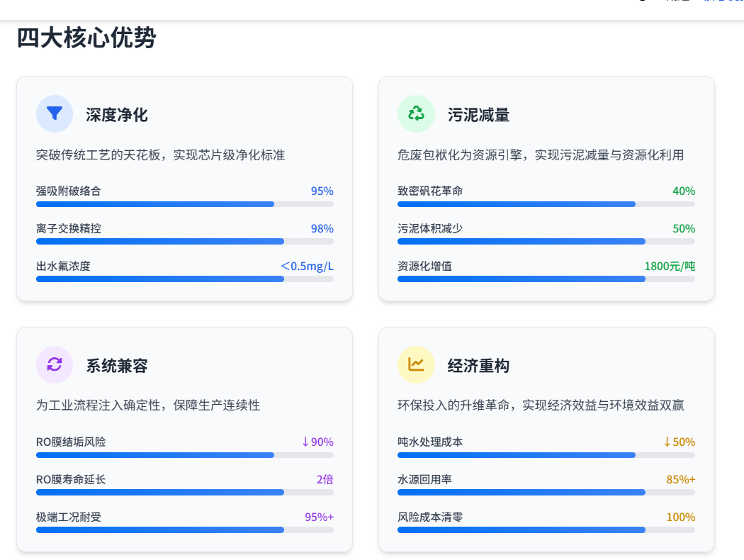Click the green recycle icon

pos(416,113)
